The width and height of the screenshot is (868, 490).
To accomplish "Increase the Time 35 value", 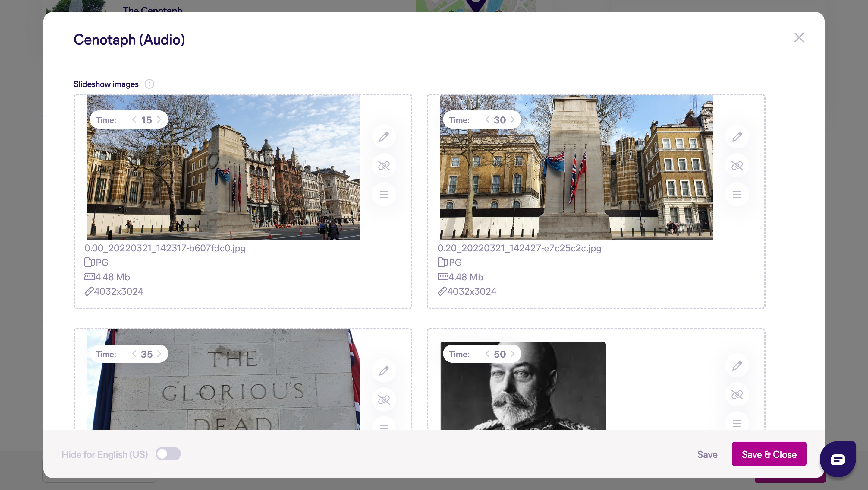I will (159, 354).
